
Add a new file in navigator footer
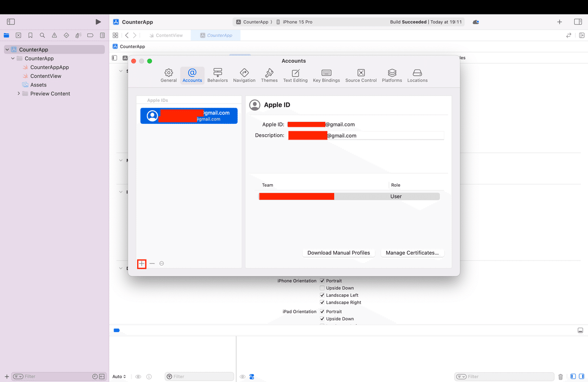coord(6,377)
